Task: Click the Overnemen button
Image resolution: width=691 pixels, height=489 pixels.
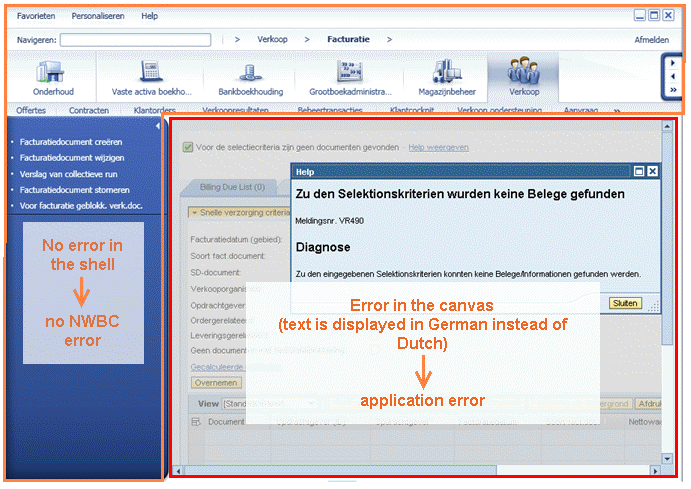Action: click(x=216, y=383)
